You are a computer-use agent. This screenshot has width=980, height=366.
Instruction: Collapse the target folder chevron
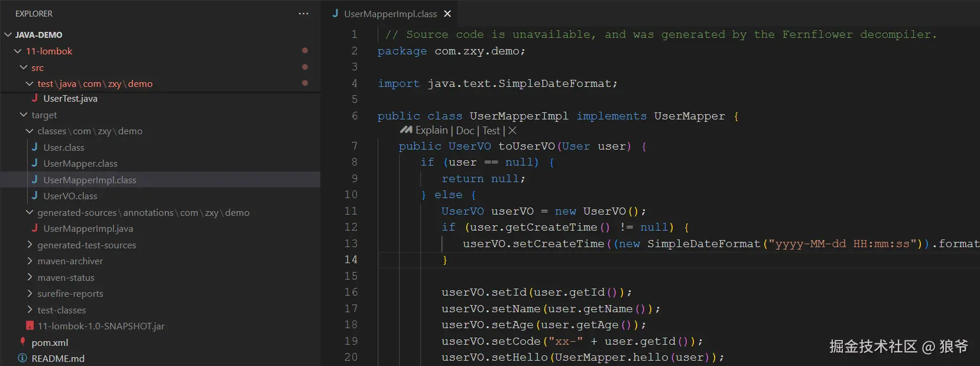(24, 115)
